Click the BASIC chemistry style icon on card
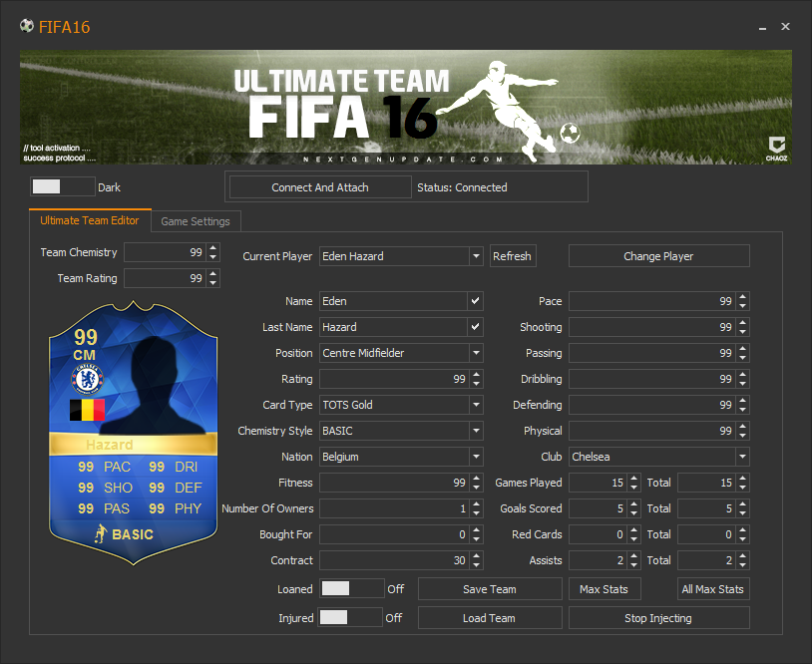The width and height of the screenshot is (812, 664). coord(101,533)
